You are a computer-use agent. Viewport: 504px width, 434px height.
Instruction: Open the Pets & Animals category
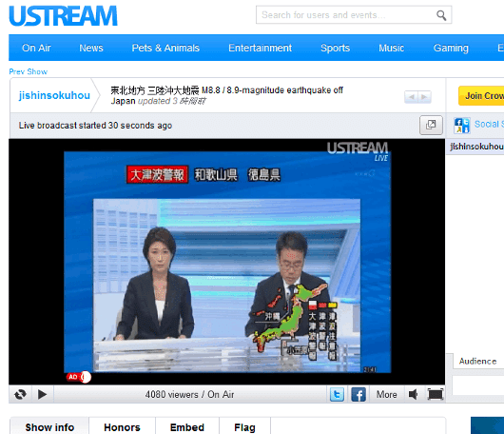(165, 48)
